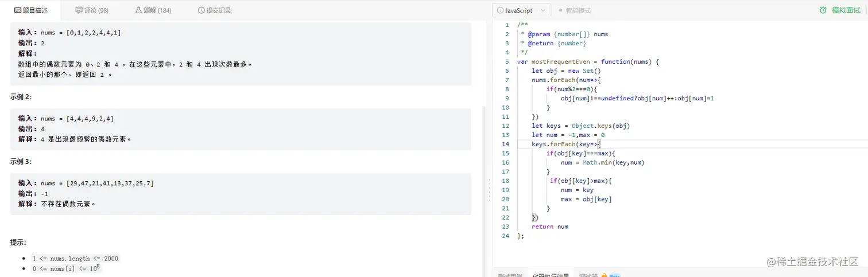Viewport: 868px width, 277px height.
Task: Click the 'let num = -1,max = 0' line
Action: [x=568, y=135]
